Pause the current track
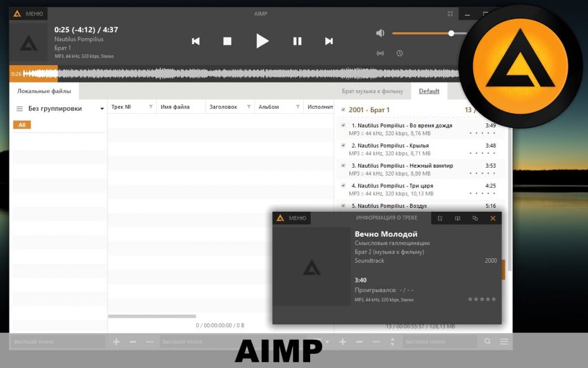 click(x=297, y=41)
